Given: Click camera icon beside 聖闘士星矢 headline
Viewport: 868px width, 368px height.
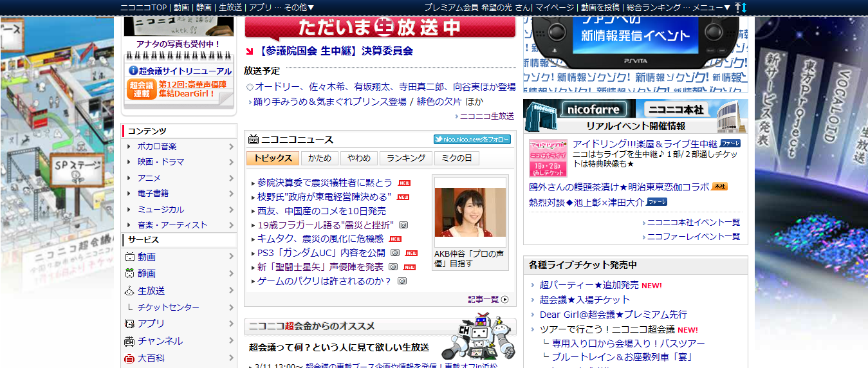Looking at the screenshot, I should click(x=393, y=267).
